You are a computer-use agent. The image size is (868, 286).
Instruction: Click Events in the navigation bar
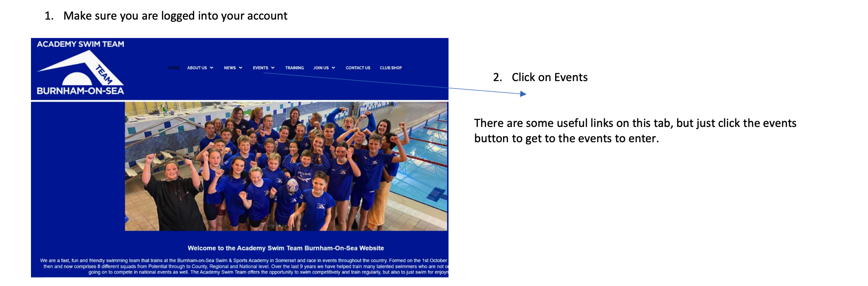[x=260, y=68]
